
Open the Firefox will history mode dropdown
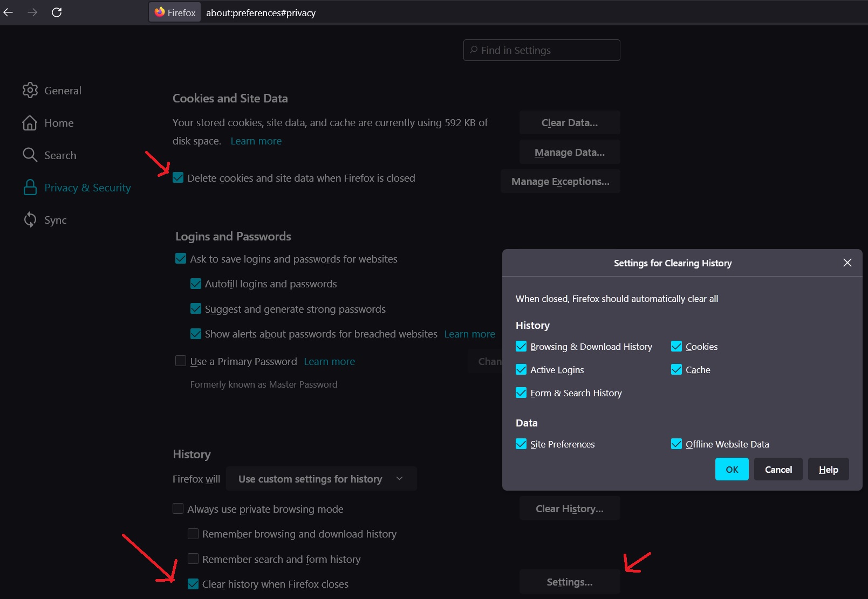[x=322, y=479]
